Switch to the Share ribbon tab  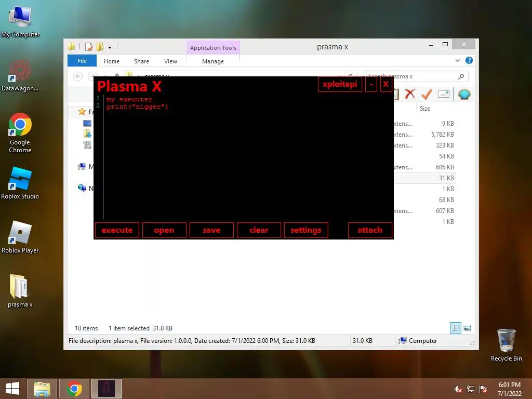coord(141,61)
